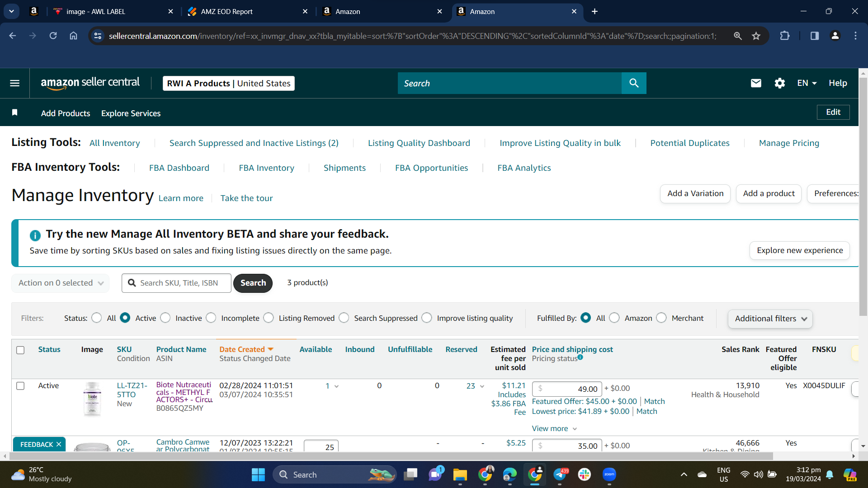Image resolution: width=868 pixels, height=488 pixels.
Task: Click the $49.00 price input field
Action: [x=567, y=389]
